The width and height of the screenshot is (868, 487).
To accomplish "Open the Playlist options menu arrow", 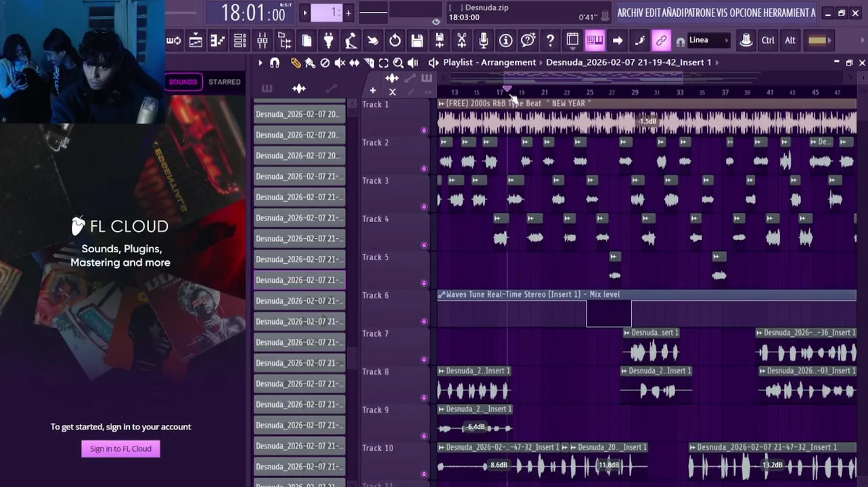I will click(x=260, y=62).
